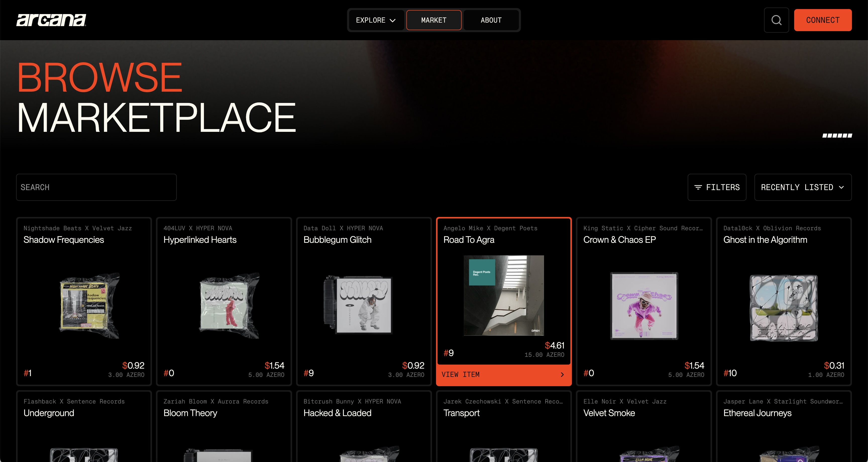Open the search magnifier icon in the header
Screen dimensions: 868x462
(776, 20)
